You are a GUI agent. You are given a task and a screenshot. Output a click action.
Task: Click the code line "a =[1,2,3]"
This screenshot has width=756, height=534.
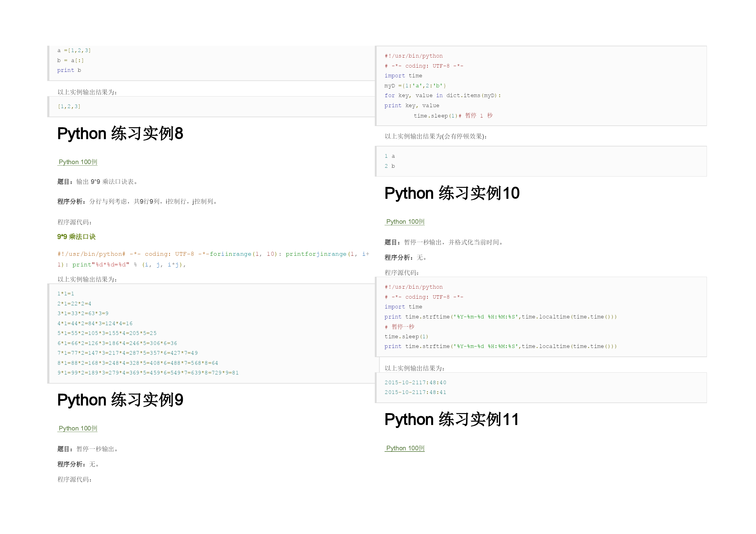point(74,50)
